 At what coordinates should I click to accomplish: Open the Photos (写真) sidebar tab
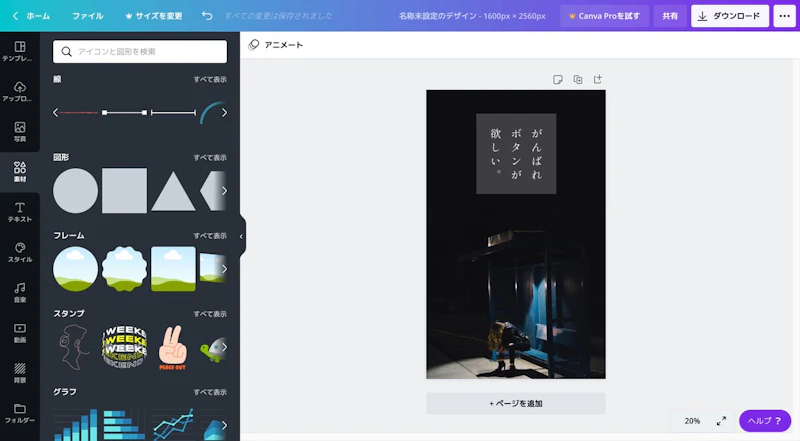(19, 132)
